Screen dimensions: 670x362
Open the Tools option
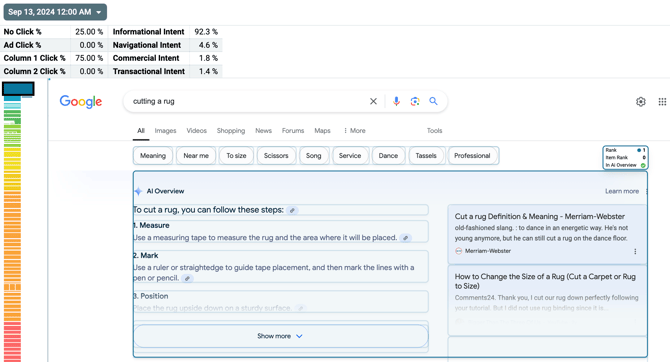(434, 131)
